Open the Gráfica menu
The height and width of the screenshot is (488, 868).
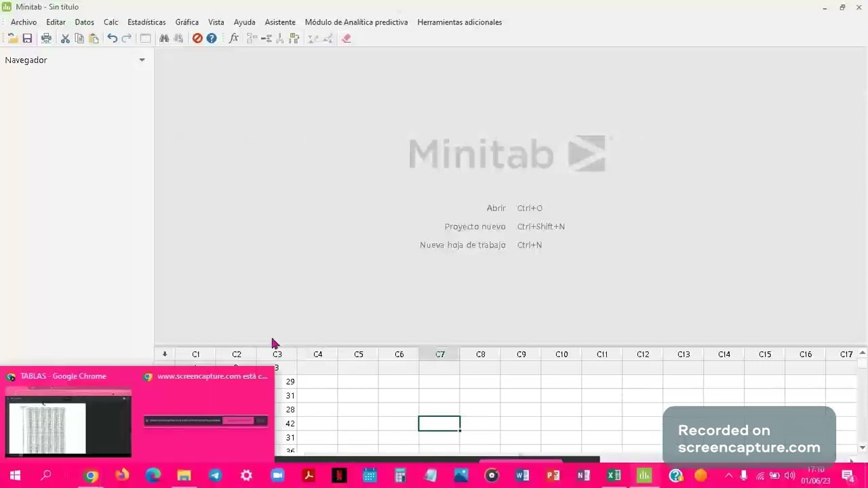click(187, 22)
